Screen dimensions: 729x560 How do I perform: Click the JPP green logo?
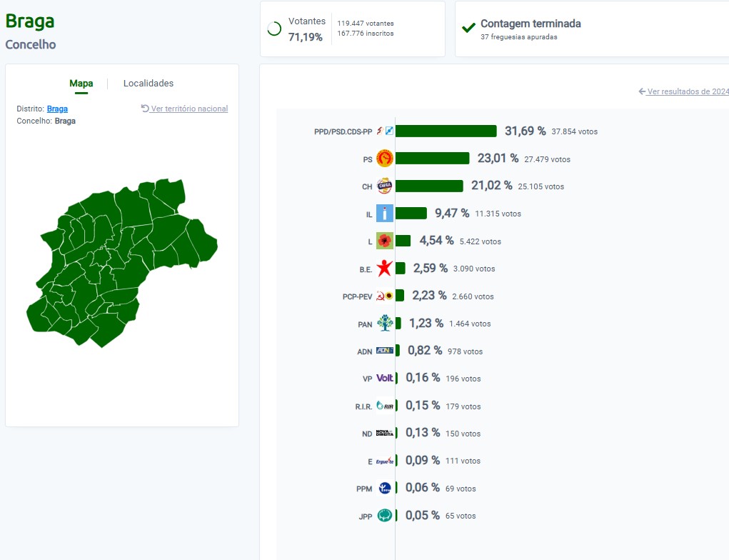pyautogui.click(x=384, y=515)
